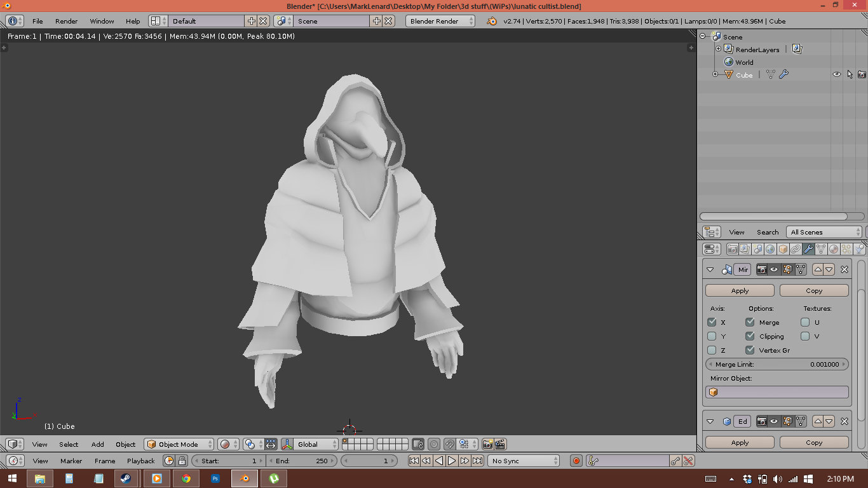Open the Object properties tab (orange cube icon)
This screenshot has width=868, height=488.
coord(783,249)
